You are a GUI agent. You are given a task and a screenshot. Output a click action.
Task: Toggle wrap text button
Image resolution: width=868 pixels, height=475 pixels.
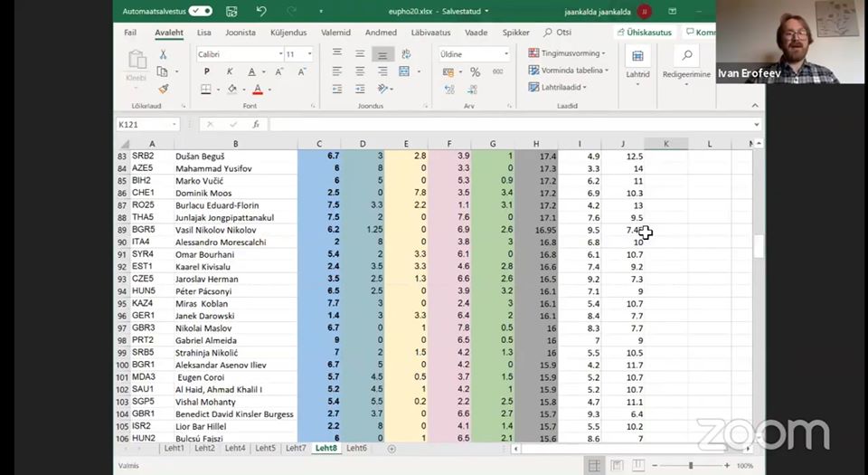click(x=406, y=53)
